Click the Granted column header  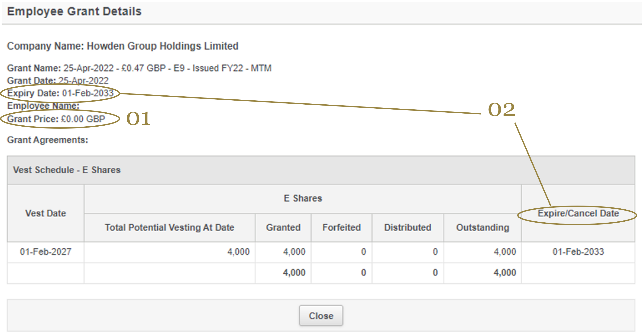(x=283, y=228)
